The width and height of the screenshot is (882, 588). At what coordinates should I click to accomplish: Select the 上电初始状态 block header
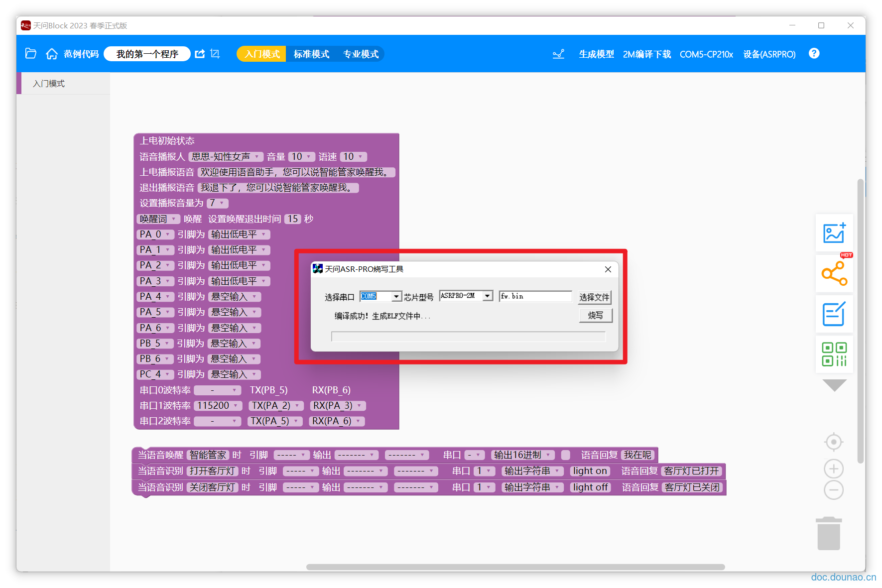[167, 141]
